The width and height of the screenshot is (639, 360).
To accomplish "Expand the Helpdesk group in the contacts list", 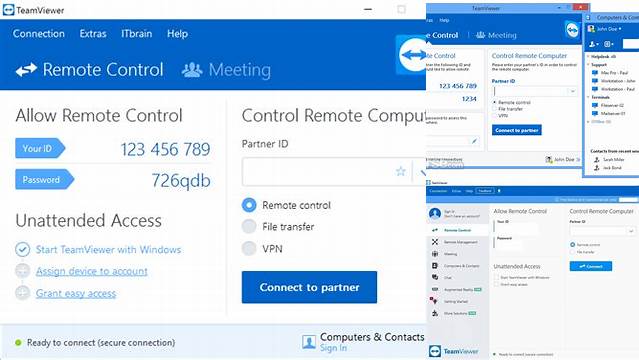I will [x=588, y=56].
